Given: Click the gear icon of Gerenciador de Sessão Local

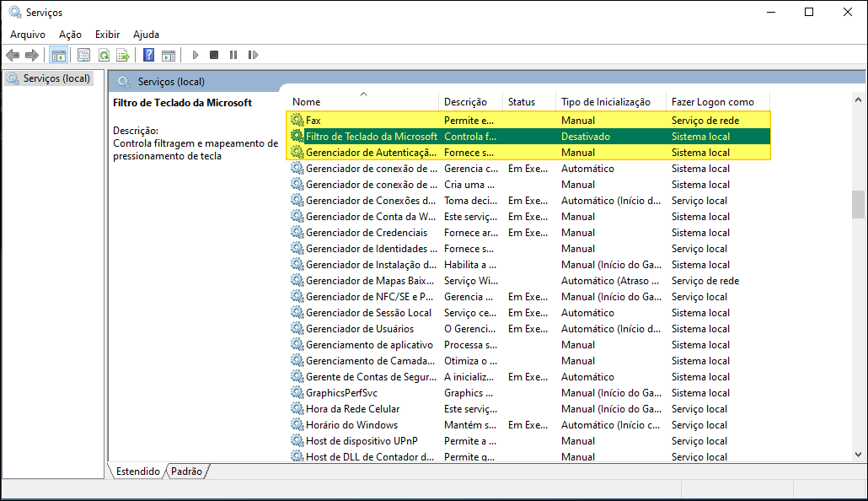Looking at the screenshot, I should 297,312.
